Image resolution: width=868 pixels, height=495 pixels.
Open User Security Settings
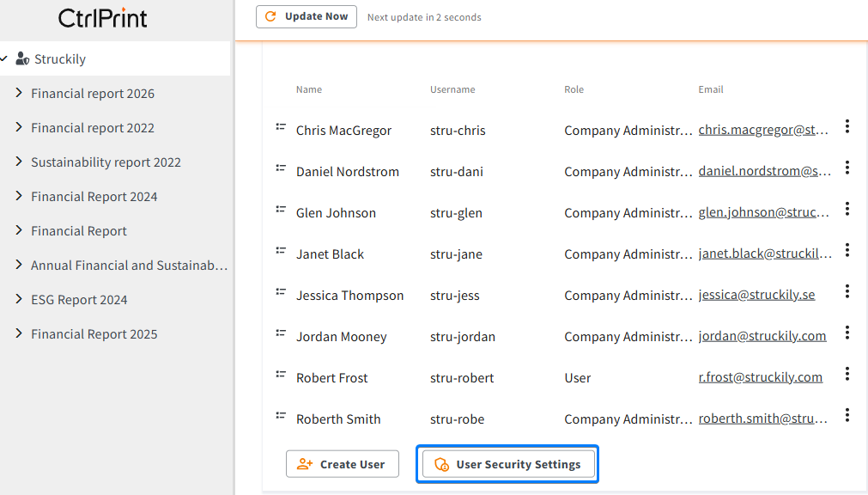click(508, 464)
